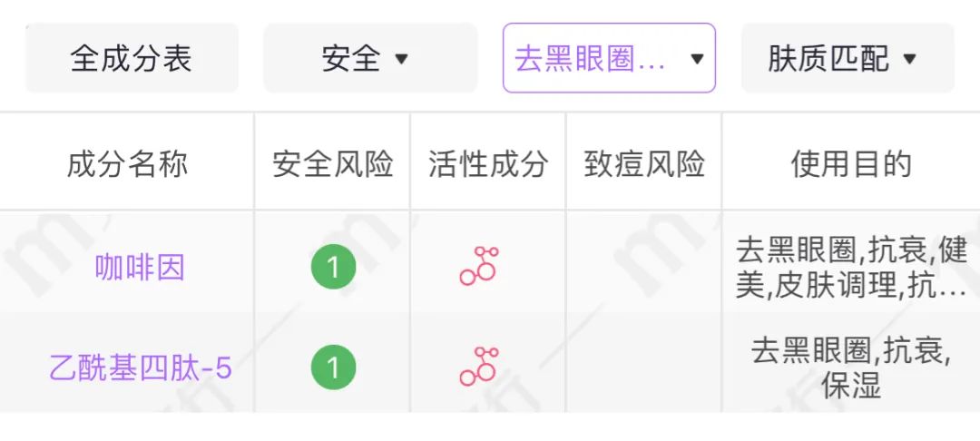Viewport: 980px width, 441px height.
Task: Click the empty 致痘风险 cell for 乙酰基四肽-5
Action: pos(644,363)
